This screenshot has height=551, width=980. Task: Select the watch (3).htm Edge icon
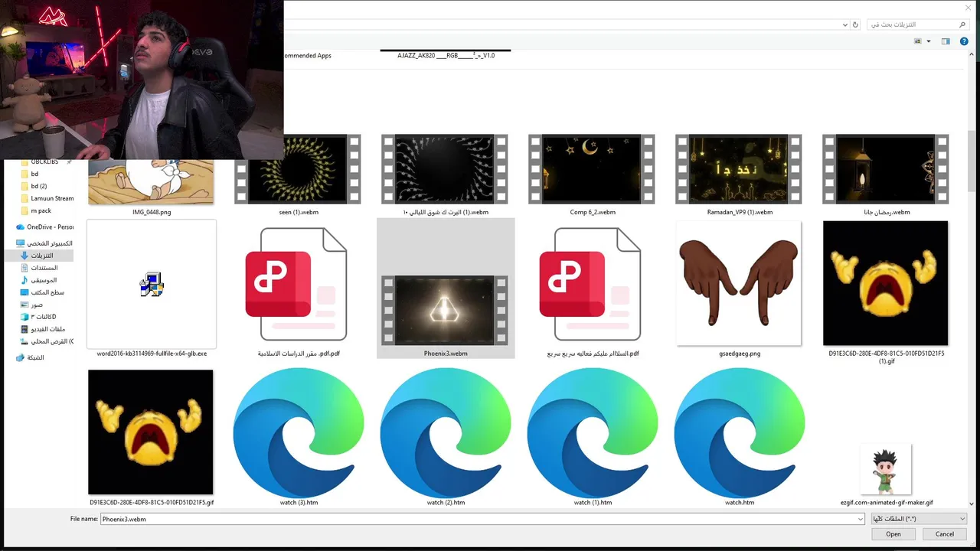(x=298, y=432)
